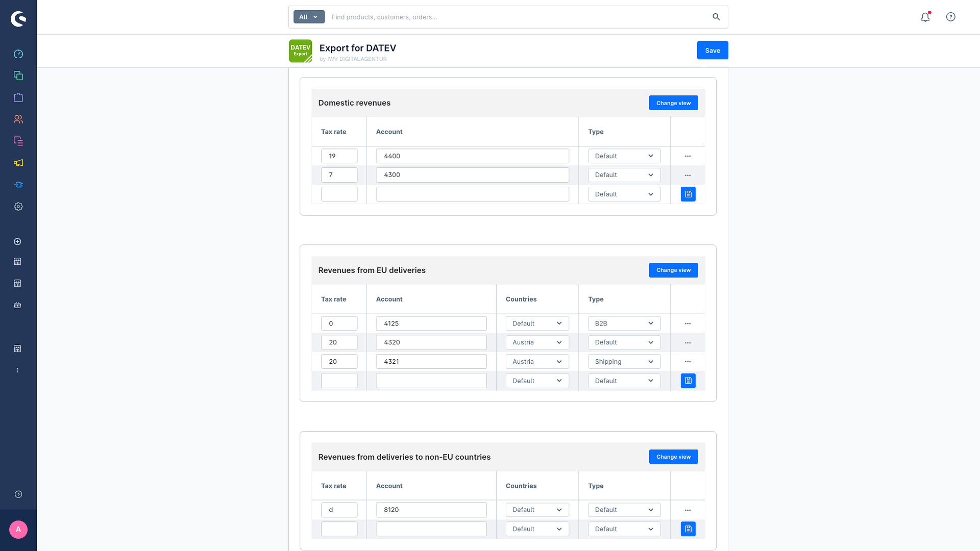Click the Save button
This screenshot has width=980, height=551.
(713, 51)
